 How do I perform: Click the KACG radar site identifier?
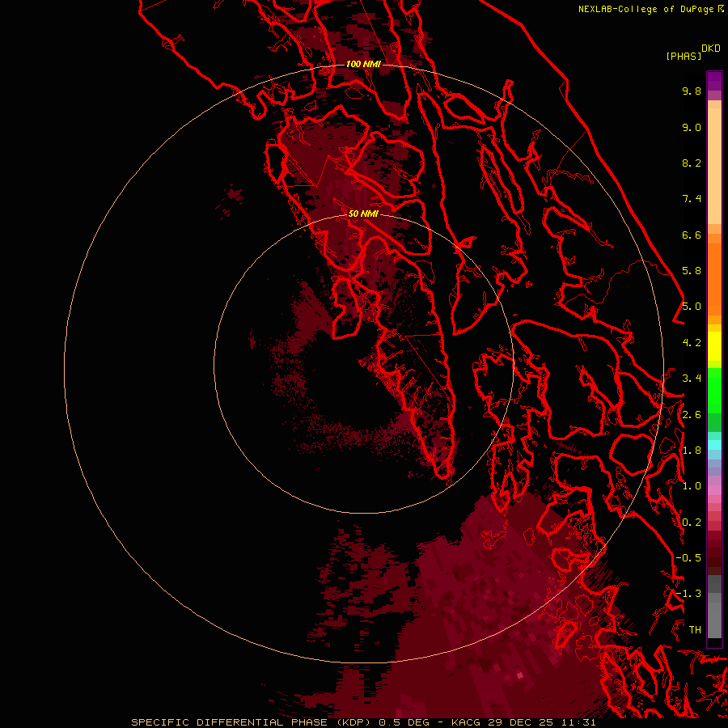467,722
